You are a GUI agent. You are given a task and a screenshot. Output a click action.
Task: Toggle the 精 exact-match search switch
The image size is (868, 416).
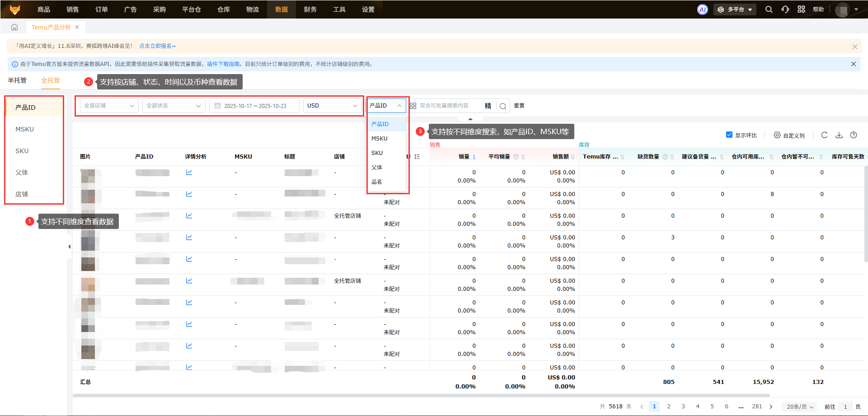[x=488, y=106]
